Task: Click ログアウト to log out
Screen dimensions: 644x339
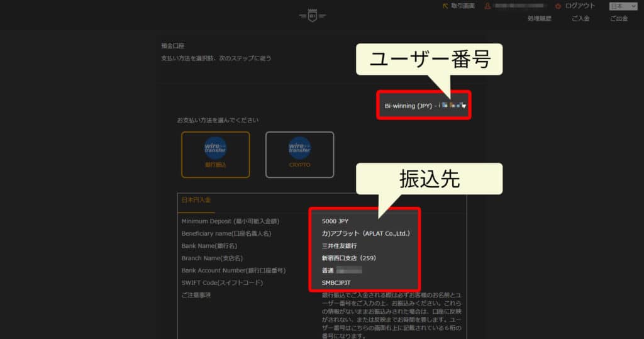Action: click(x=579, y=6)
